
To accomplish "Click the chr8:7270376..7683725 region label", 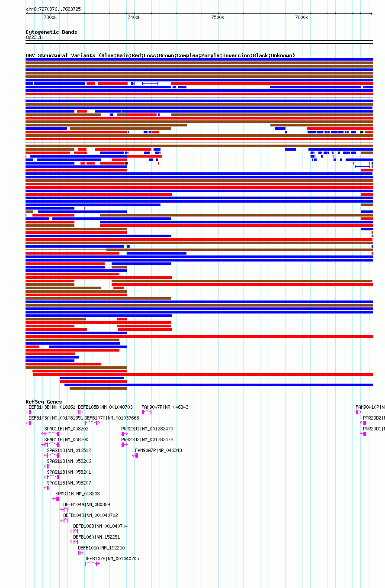I will tap(53, 9).
